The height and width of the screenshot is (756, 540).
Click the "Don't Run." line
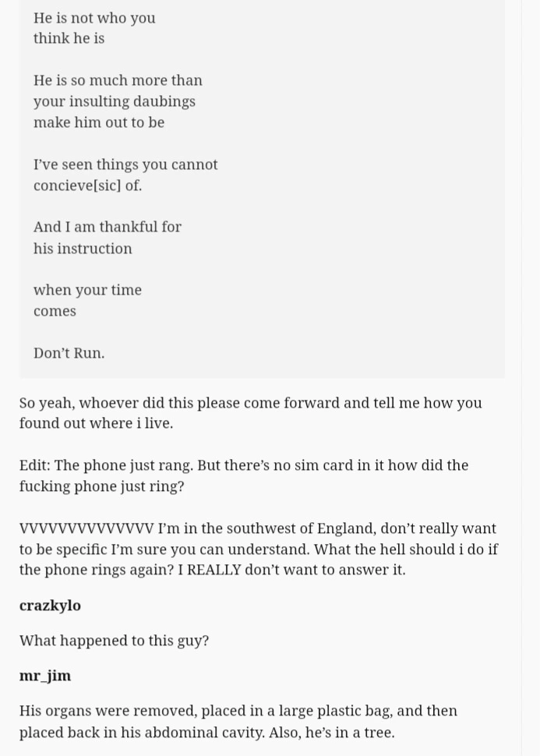pyautogui.click(x=69, y=353)
